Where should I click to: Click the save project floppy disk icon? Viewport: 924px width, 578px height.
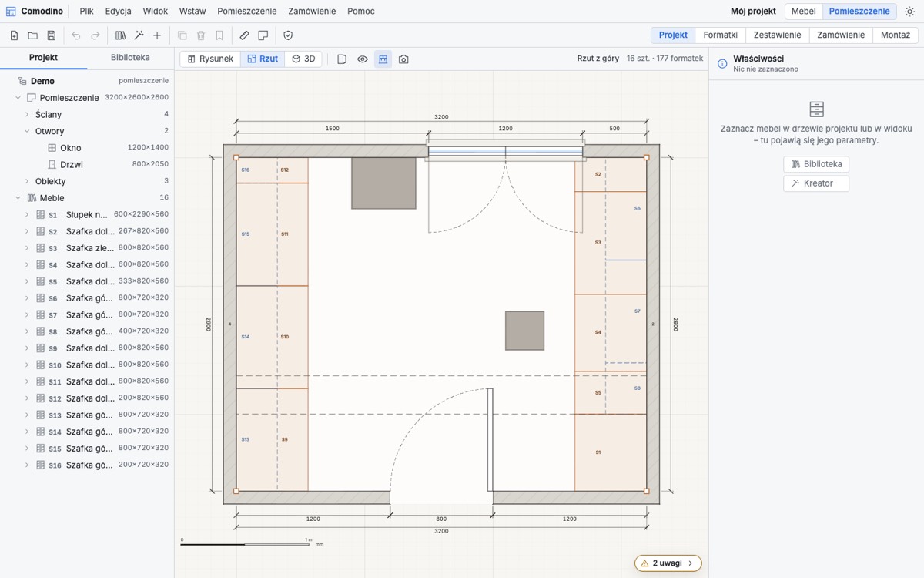point(52,35)
